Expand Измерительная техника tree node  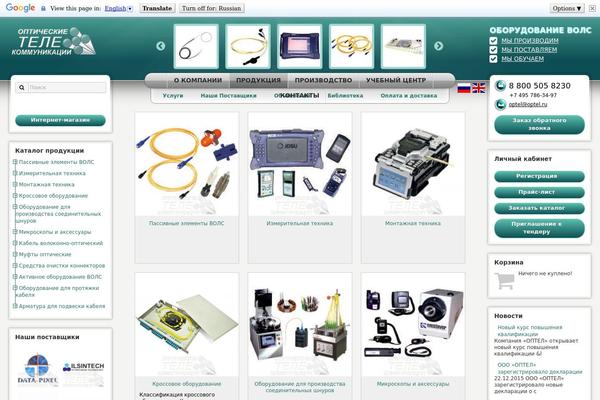[15, 173]
